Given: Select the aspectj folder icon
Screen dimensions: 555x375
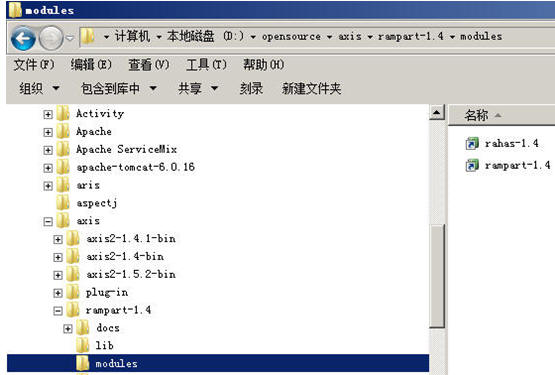Looking at the screenshot, I should coord(63,203).
